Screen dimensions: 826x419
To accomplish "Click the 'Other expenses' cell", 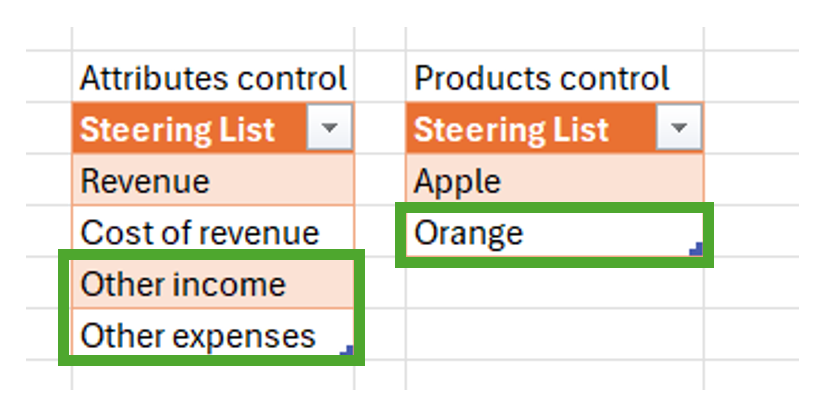I will tap(213, 336).
